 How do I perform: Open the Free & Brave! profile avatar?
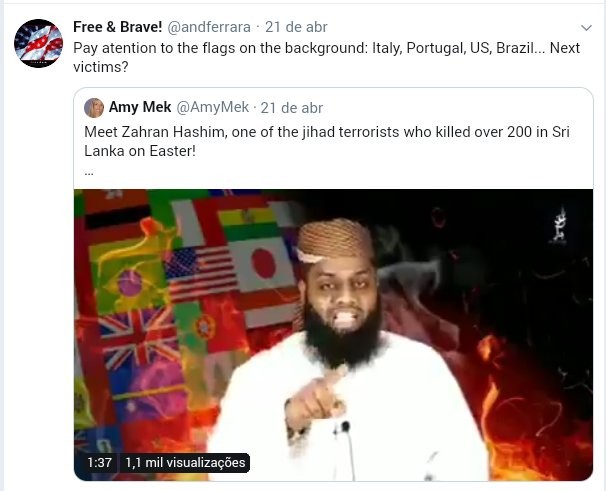(x=38, y=43)
